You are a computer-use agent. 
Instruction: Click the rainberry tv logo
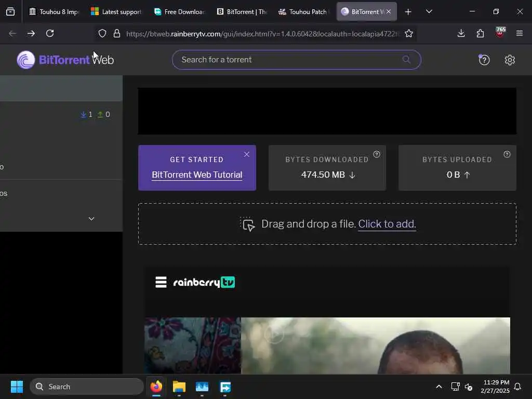tap(204, 282)
